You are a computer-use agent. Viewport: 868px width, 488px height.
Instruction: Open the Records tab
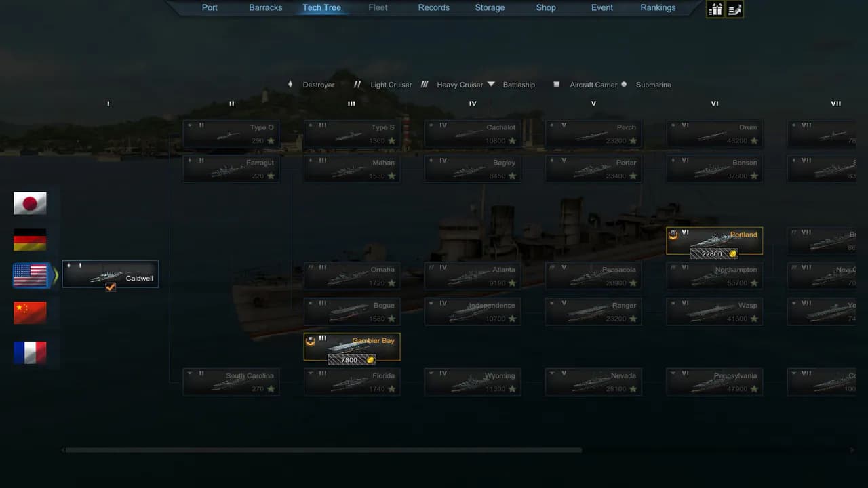click(433, 7)
